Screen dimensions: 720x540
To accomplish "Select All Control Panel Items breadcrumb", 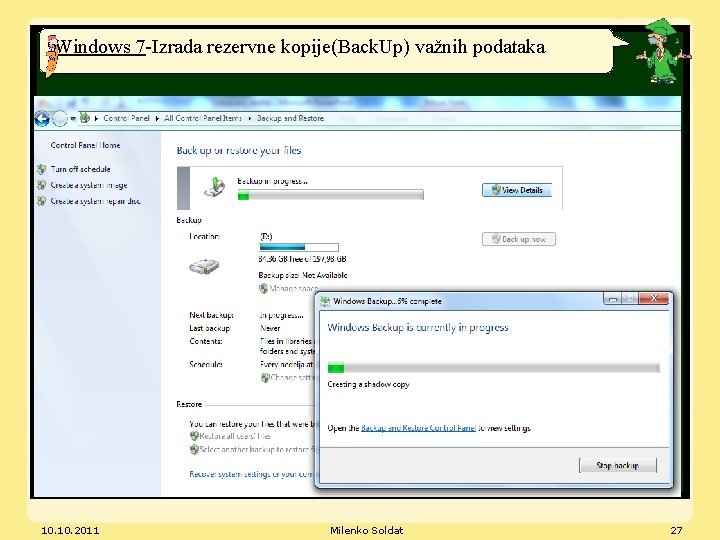I will point(202,118).
